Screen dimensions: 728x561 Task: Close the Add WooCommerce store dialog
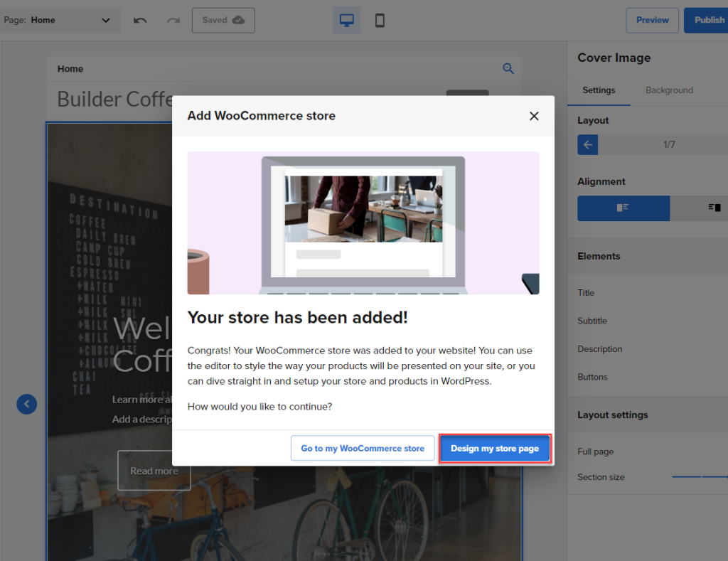click(x=534, y=116)
